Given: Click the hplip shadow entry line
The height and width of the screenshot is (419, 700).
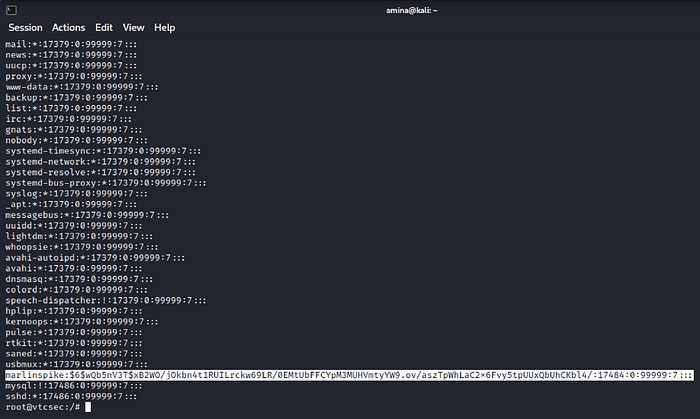Looking at the screenshot, I should pos(74,311).
